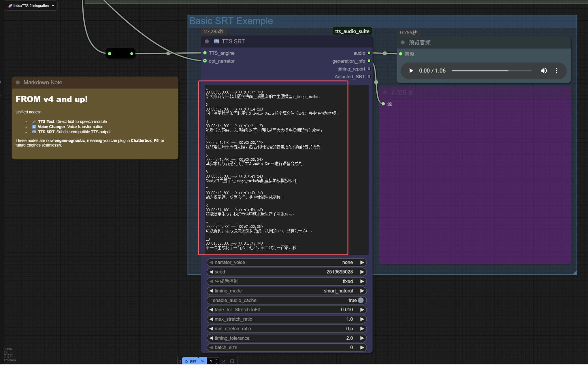Play the preview audio
This screenshot has height=365, width=588.
coord(411,71)
